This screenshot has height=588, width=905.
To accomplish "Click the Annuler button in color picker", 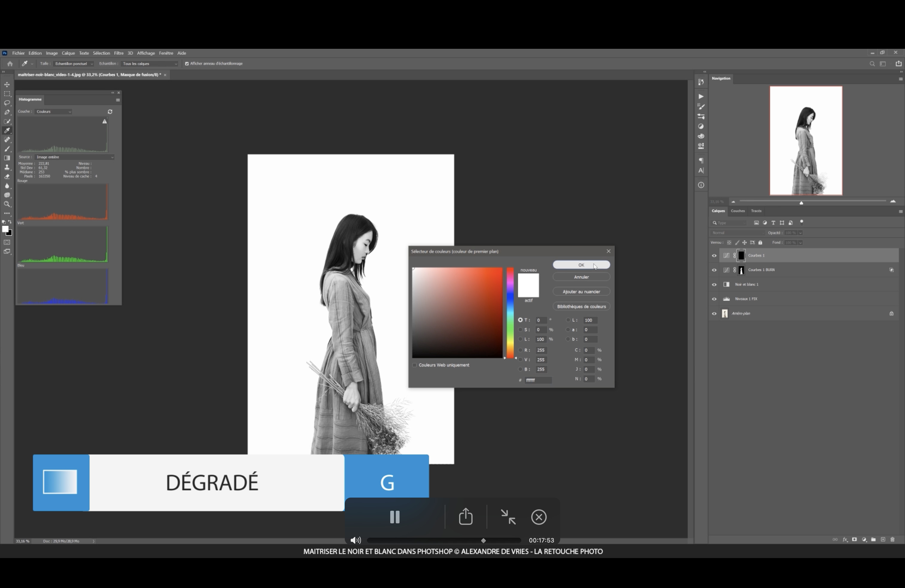I will pos(581,277).
